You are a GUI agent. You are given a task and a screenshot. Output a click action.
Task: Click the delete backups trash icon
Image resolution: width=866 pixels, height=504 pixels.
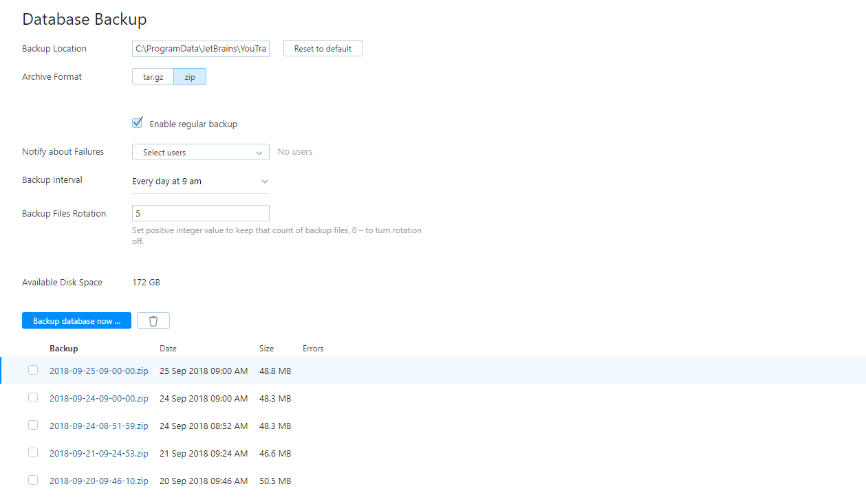pyautogui.click(x=153, y=320)
